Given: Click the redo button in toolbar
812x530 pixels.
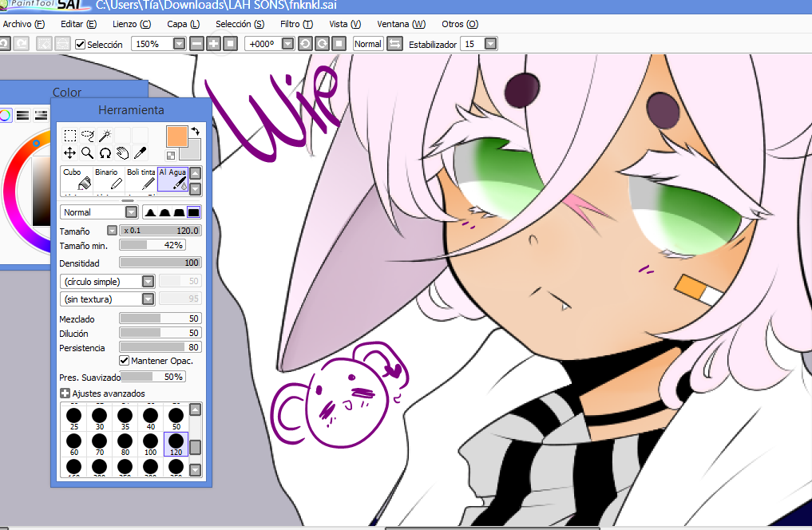Looking at the screenshot, I should point(22,44).
